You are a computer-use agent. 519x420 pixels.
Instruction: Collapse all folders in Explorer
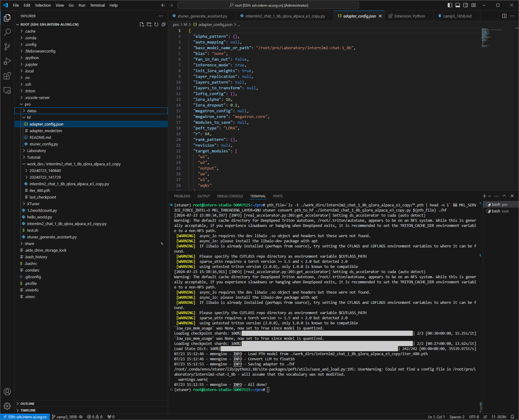coord(164,24)
